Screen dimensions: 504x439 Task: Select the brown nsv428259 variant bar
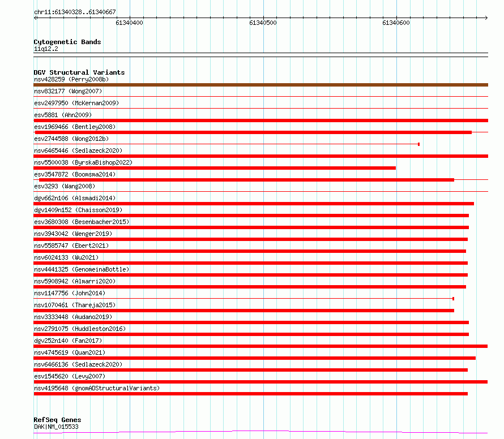click(x=260, y=85)
